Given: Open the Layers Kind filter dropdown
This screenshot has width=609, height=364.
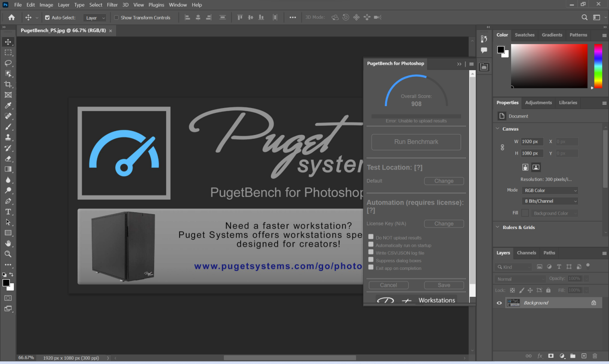Looking at the screenshot, I should (513, 267).
